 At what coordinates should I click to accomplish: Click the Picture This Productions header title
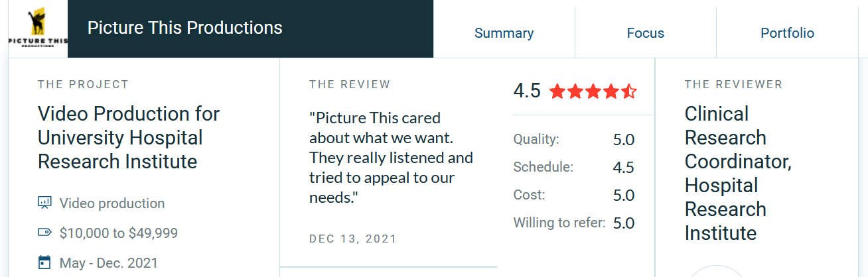coord(185,28)
